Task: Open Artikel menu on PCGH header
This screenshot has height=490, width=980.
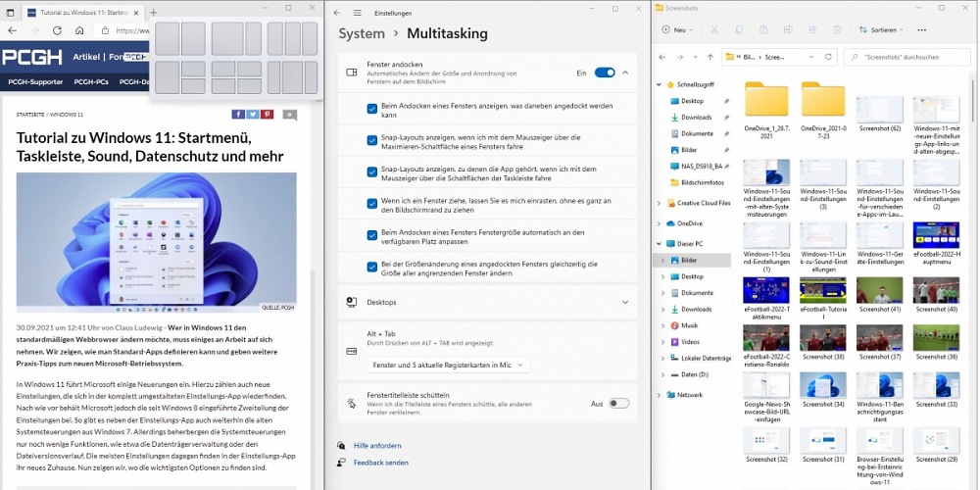Action: [x=85, y=57]
